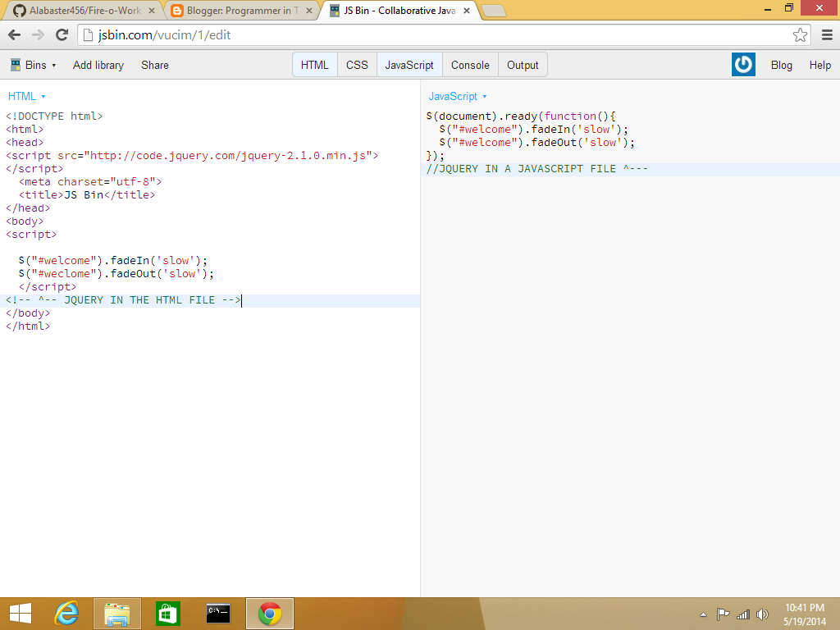Click the browser back arrow
This screenshot has height=630, width=840.
(15, 35)
